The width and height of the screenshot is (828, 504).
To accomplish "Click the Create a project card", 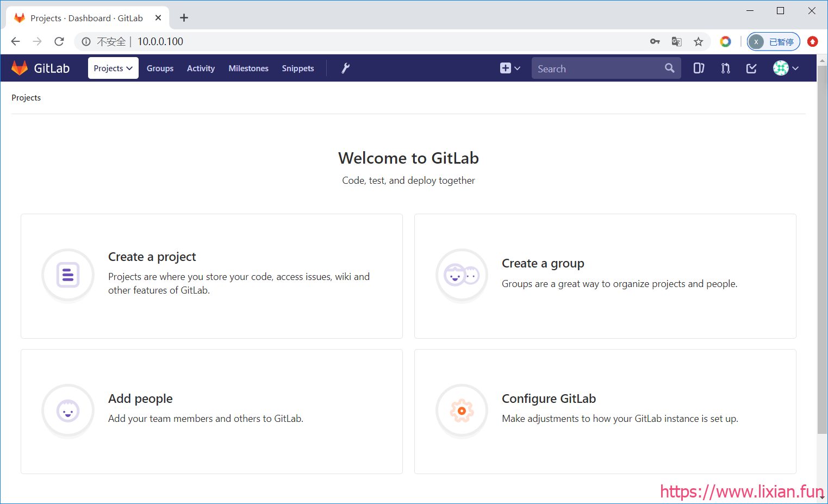I will (x=211, y=276).
